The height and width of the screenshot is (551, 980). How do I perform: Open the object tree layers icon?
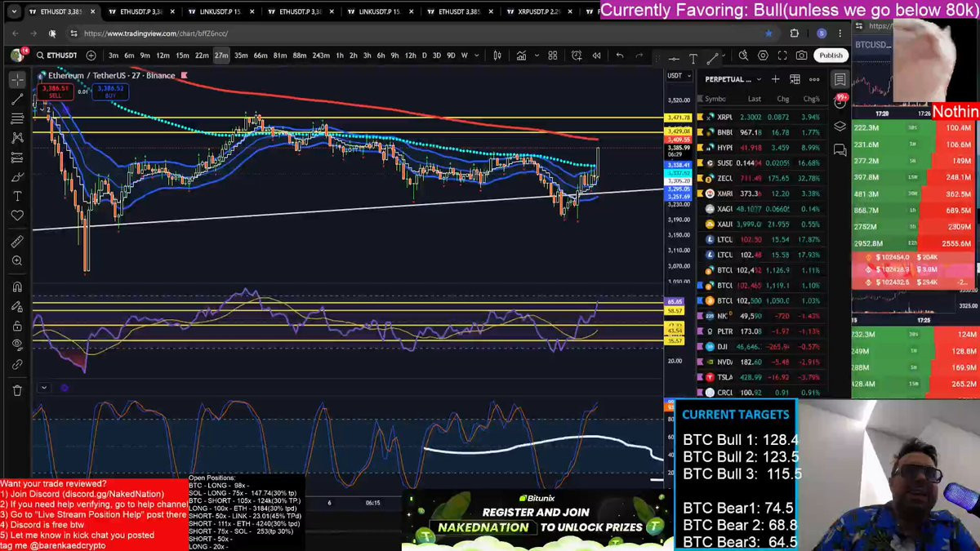pyautogui.click(x=840, y=127)
